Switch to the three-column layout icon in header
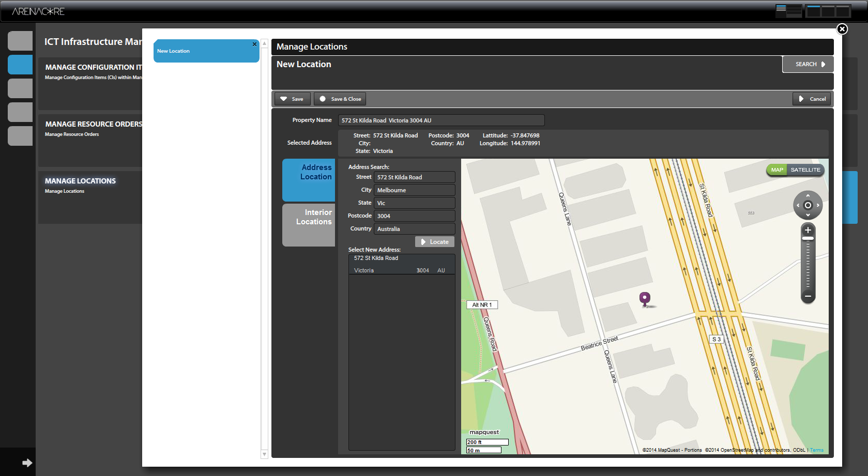868x476 pixels. [828, 11]
